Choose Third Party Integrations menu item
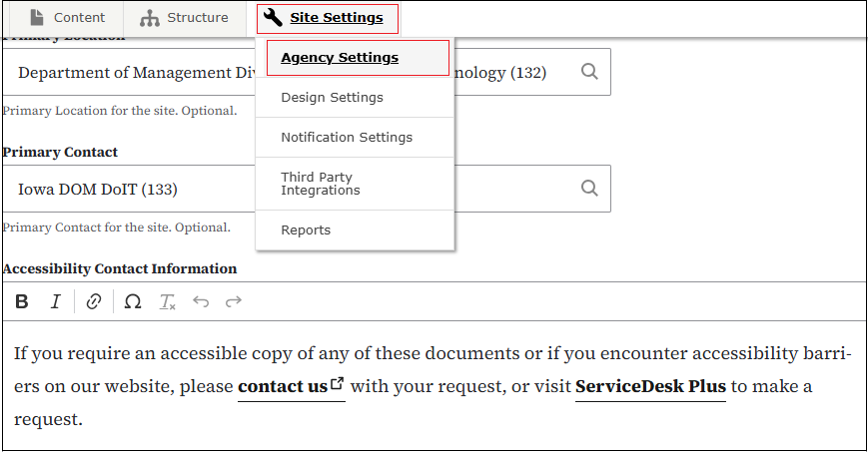The width and height of the screenshot is (868, 452). click(x=355, y=184)
